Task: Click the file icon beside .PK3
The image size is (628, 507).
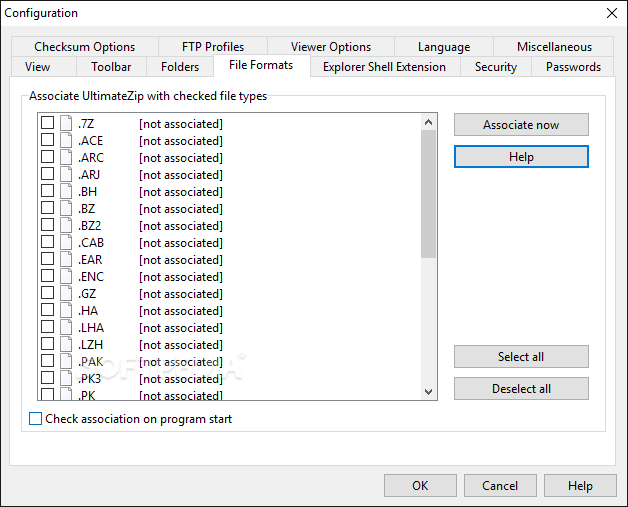Action: [66, 378]
